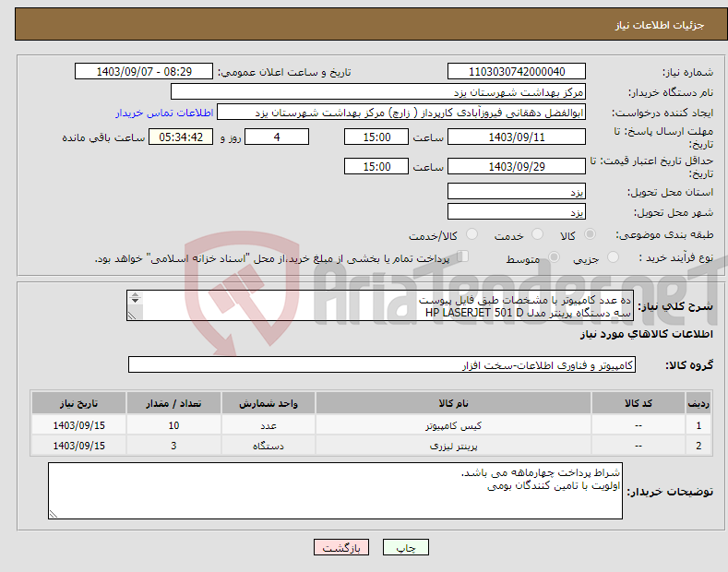Image resolution: width=728 pixels, height=572 pixels.
Task: Click scroll up arrow in شرح کلی نیاز box
Action: 135,294
